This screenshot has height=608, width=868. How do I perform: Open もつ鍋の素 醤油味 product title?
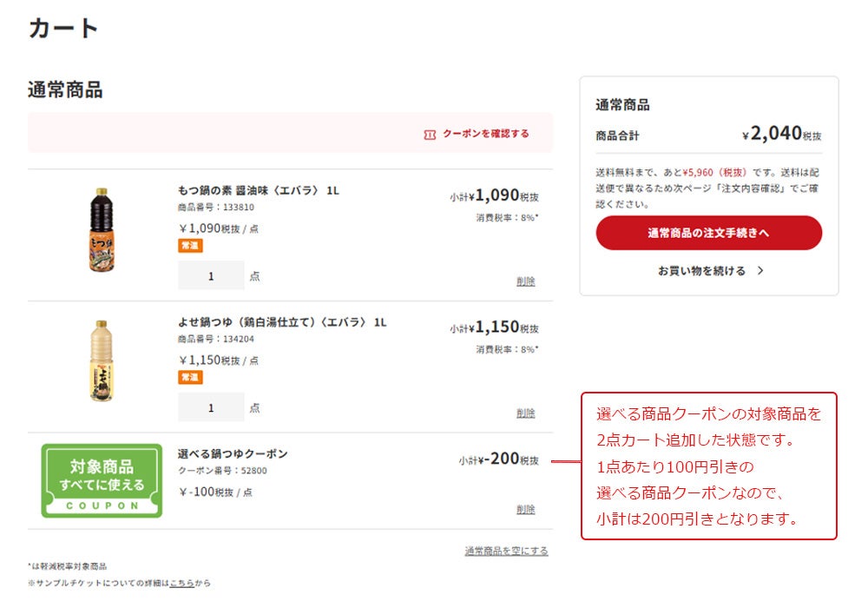[258, 190]
